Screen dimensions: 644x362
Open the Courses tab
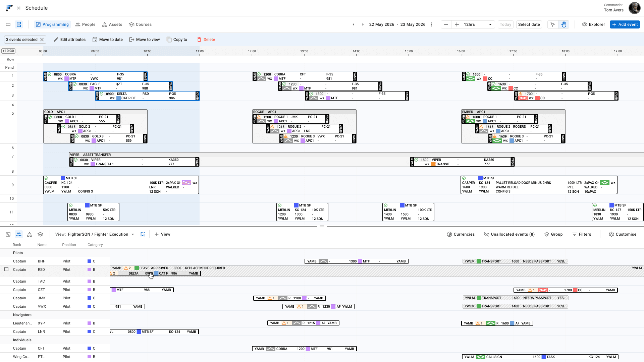140,24
